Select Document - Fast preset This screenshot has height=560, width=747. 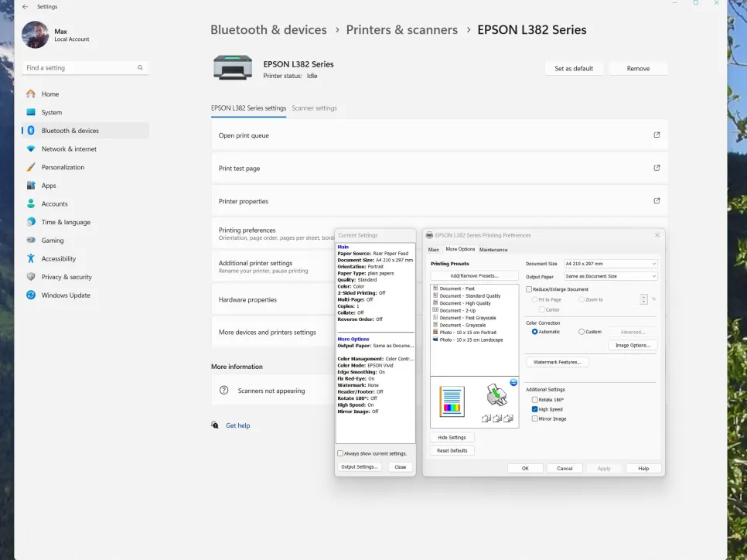click(x=457, y=289)
